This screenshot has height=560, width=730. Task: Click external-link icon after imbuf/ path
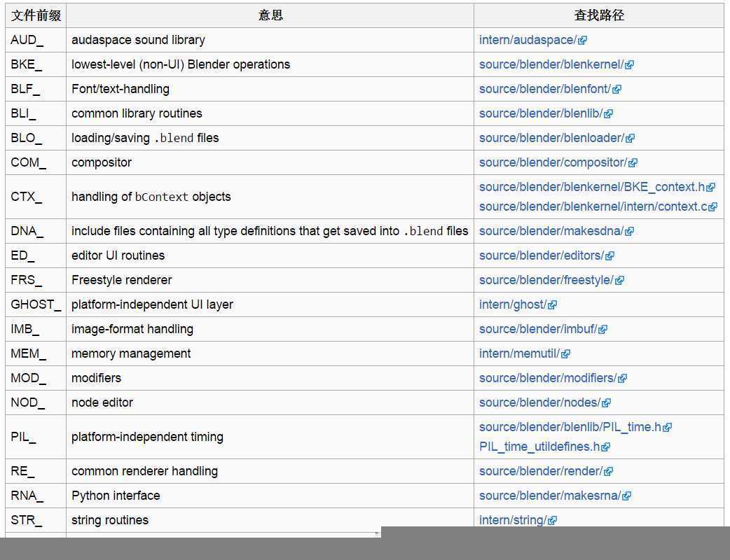tap(603, 330)
